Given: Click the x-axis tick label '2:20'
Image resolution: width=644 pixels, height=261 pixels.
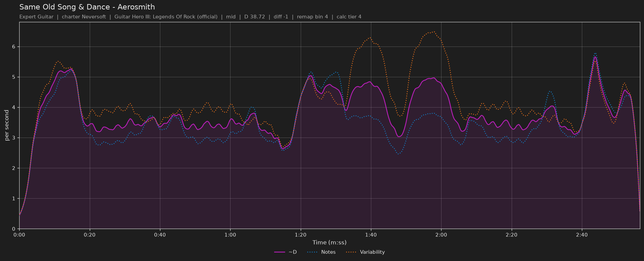Looking at the screenshot, I should [511, 235].
